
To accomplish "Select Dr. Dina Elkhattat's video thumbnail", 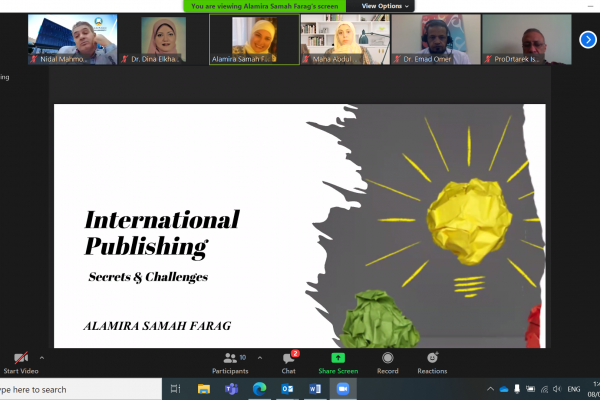I will coord(163,39).
